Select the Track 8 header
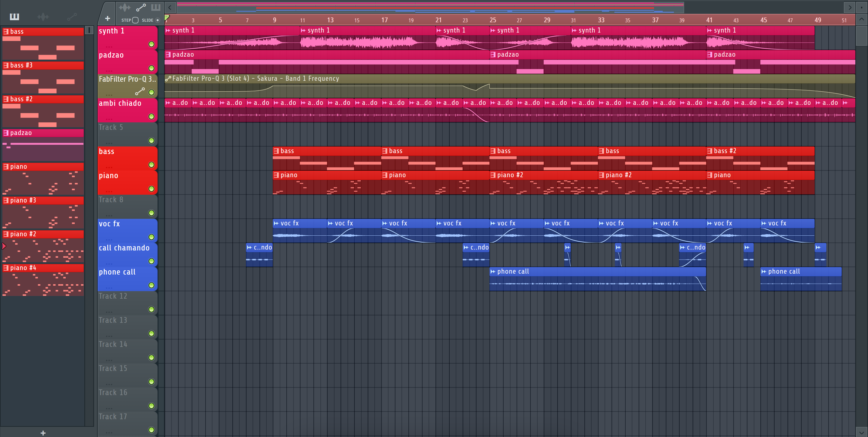Viewport: 868px width, 437px height. point(127,206)
